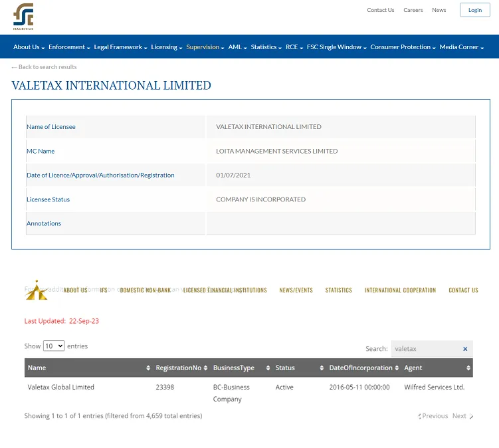This screenshot has width=499, height=448.
Task: Click the Login button
Action: click(475, 10)
